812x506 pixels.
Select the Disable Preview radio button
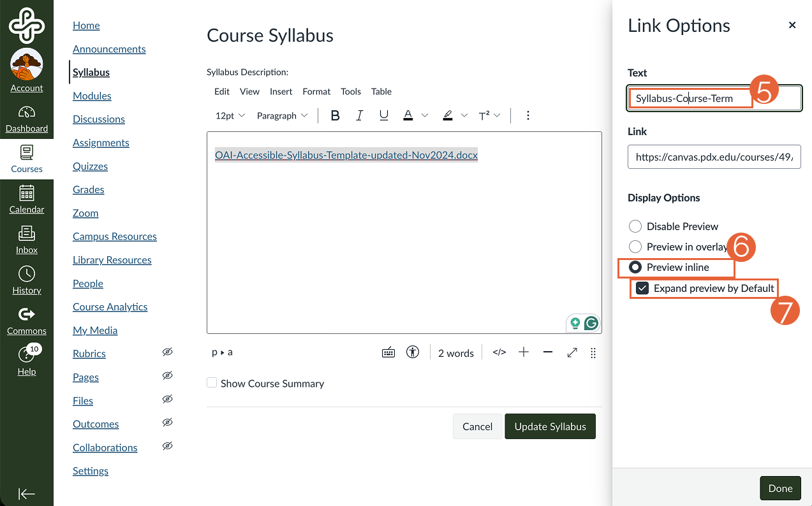pyautogui.click(x=635, y=226)
